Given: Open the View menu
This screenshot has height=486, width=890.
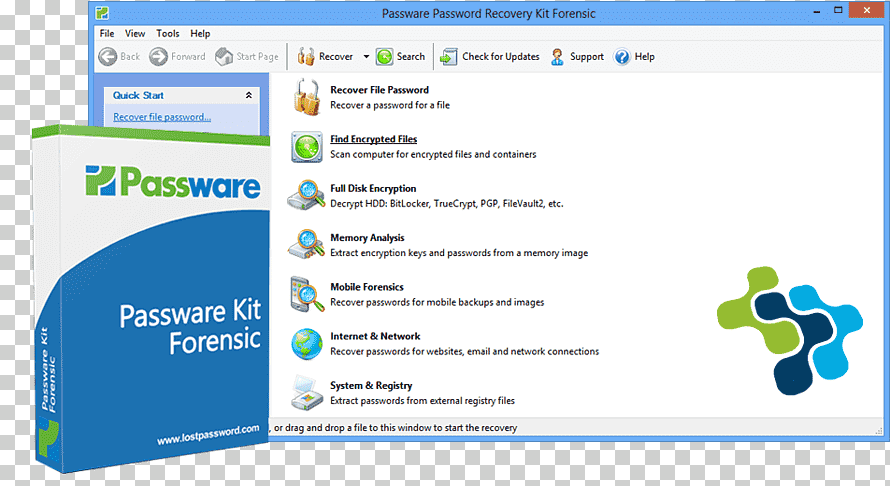Looking at the screenshot, I should point(135,33).
